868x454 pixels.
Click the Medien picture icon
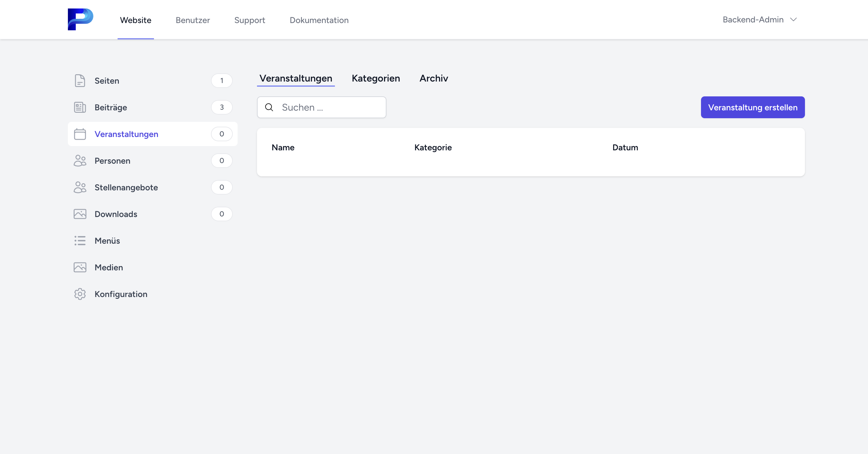(x=80, y=267)
